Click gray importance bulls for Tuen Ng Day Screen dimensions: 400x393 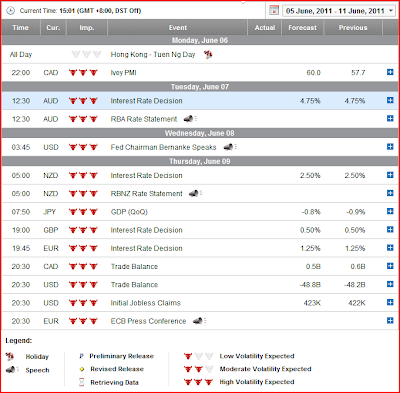tap(86, 54)
